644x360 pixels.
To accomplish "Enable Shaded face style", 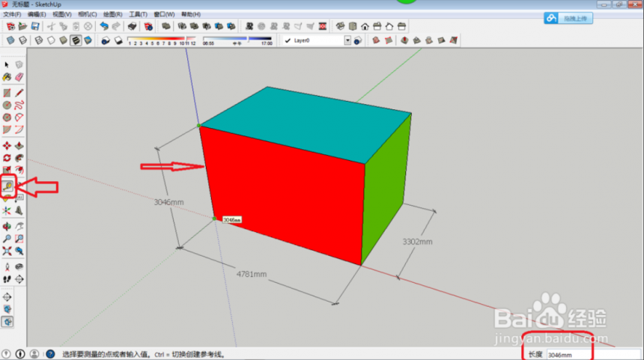I will coord(63,40).
